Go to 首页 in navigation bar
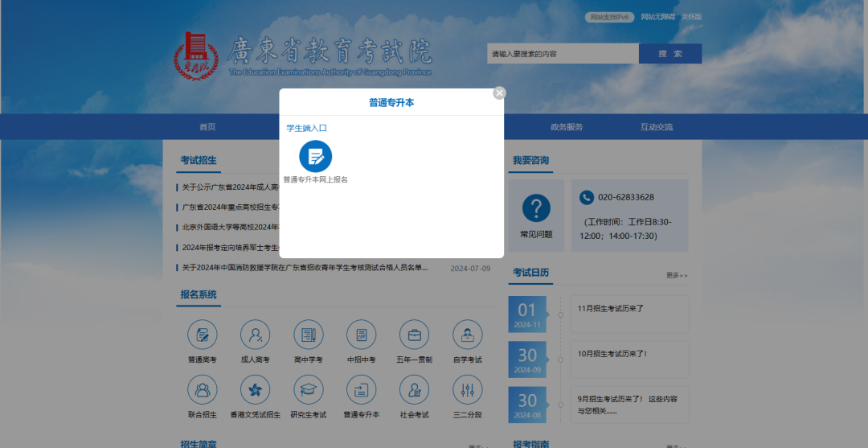This screenshot has width=868, height=448. pos(207,127)
